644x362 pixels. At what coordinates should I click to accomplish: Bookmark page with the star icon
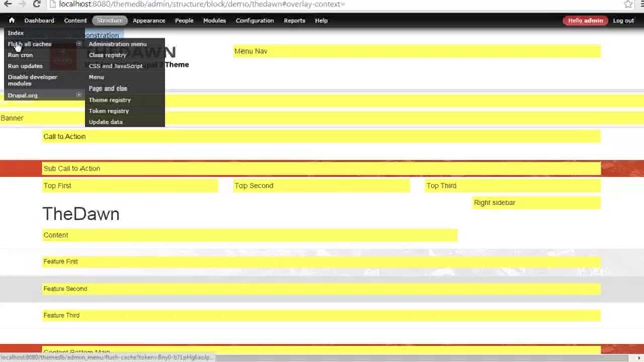pyautogui.click(x=628, y=4)
